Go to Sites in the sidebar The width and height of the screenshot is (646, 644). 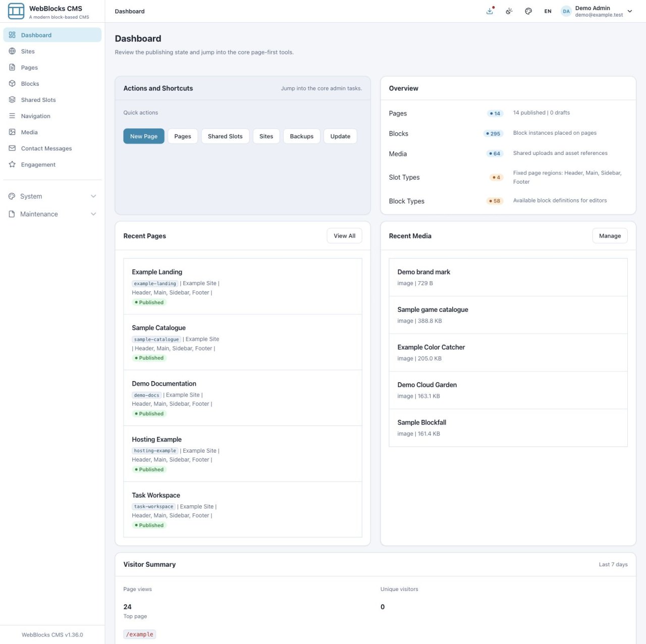[52, 51]
